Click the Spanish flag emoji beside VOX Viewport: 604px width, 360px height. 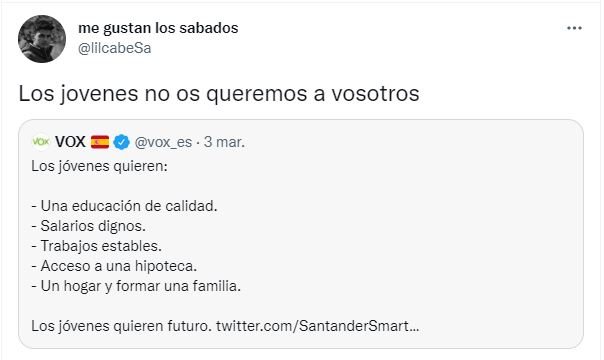point(100,142)
